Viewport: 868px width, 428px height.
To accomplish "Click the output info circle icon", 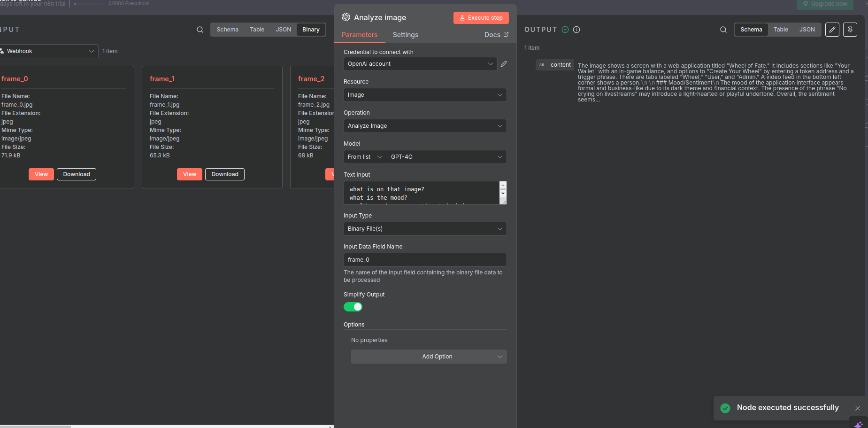I will click(x=577, y=30).
